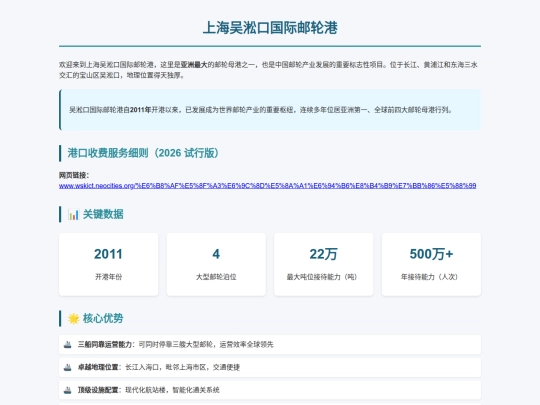Click the 最大吨位接待能力（吨） label
The width and height of the screenshot is (540, 405).
click(322, 277)
